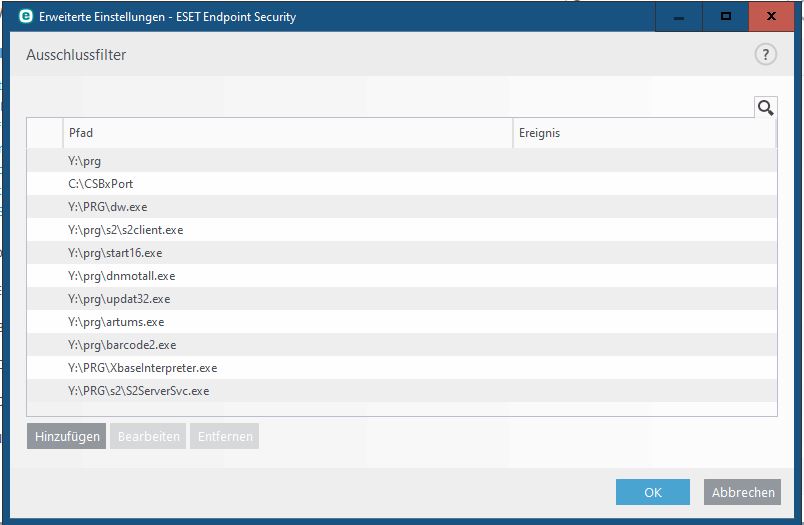Select the Y:\PRG\XbaseInterpreter.exe row
Image resolution: width=804 pixels, height=525 pixels.
pos(401,368)
